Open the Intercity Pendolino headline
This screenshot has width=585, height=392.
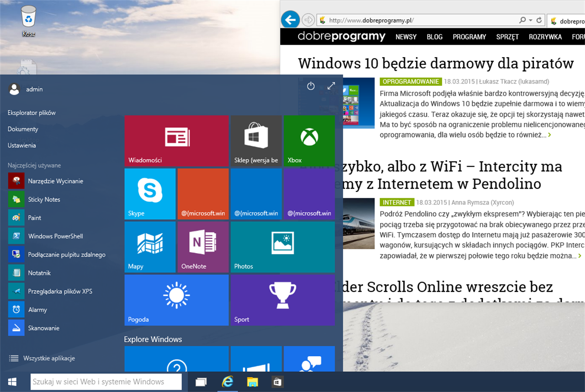[x=430, y=175]
